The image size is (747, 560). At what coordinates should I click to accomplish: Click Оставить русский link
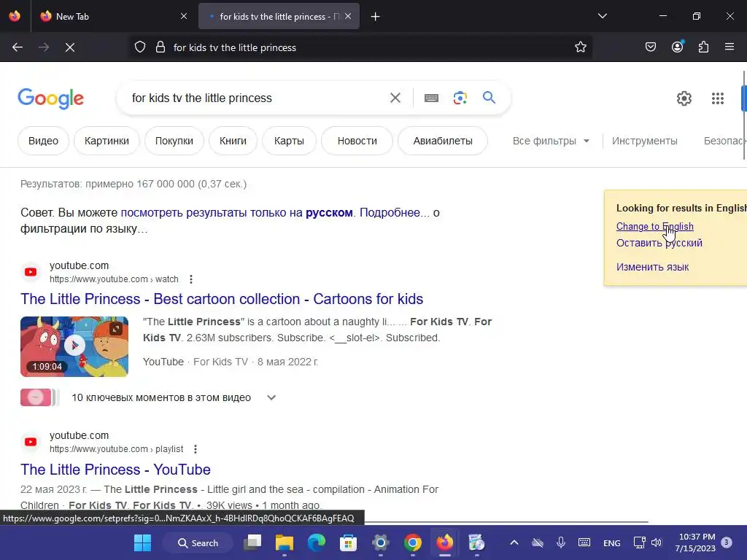point(659,243)
